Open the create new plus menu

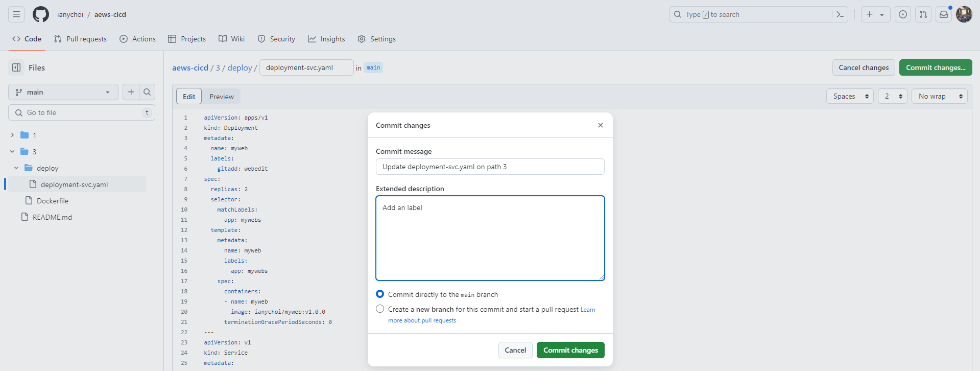click(875, 14)
